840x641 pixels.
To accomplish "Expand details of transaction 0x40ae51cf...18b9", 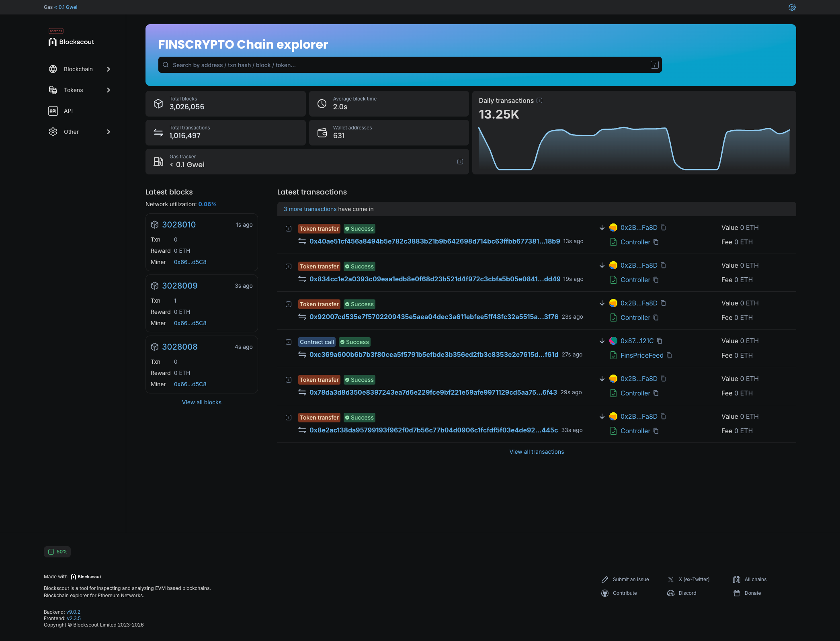I will (289, 229).
